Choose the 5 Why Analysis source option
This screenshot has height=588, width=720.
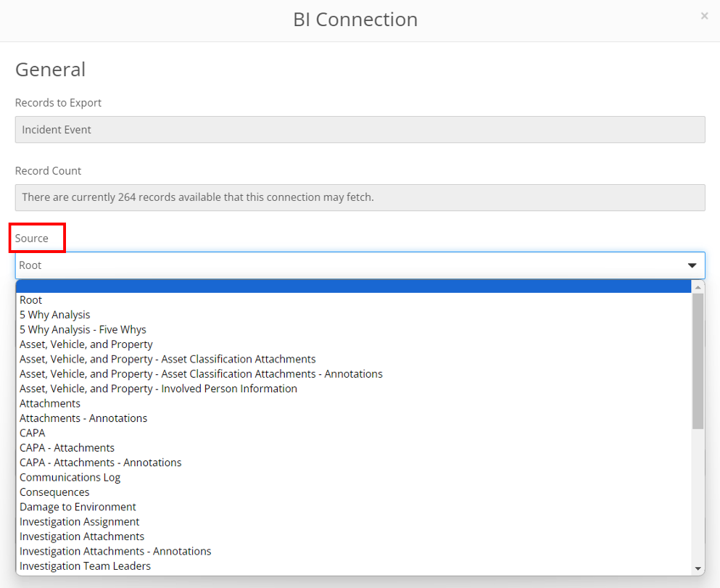coord(54,315)
